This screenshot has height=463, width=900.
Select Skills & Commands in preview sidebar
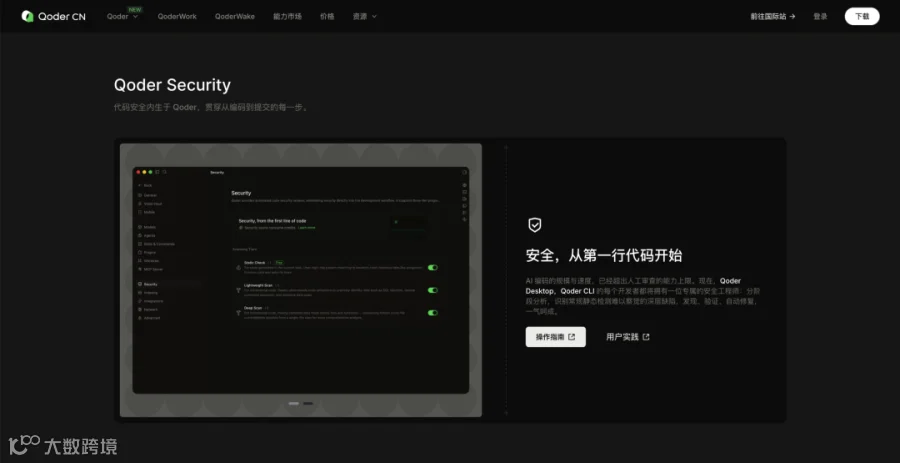(156, 244)
